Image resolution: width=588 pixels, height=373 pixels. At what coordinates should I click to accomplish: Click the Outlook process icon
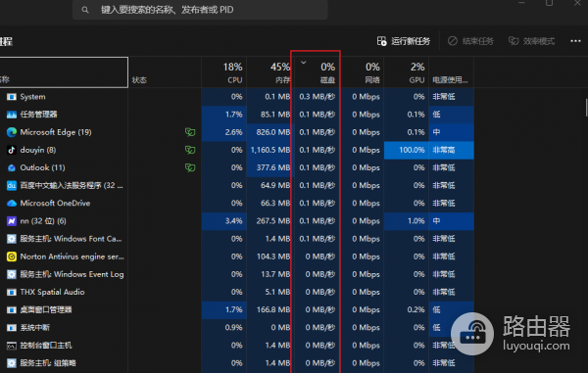[12, 167]
